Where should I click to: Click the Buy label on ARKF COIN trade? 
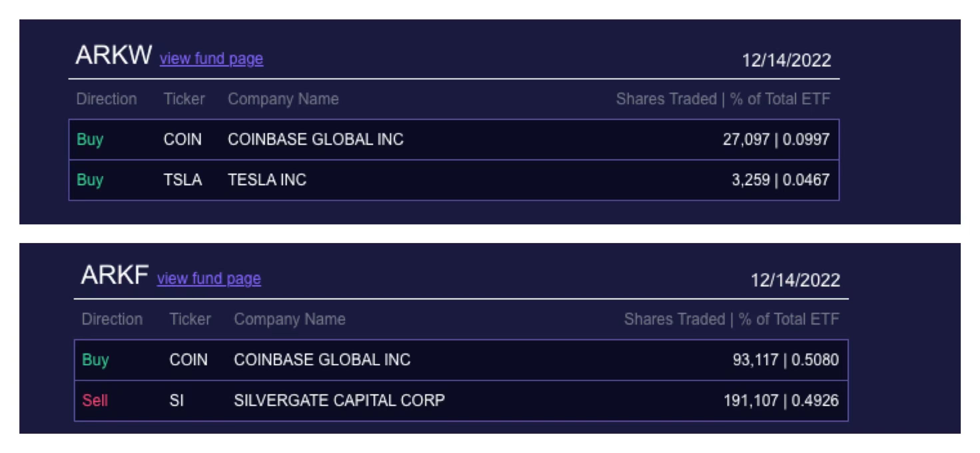click(96, 360)
